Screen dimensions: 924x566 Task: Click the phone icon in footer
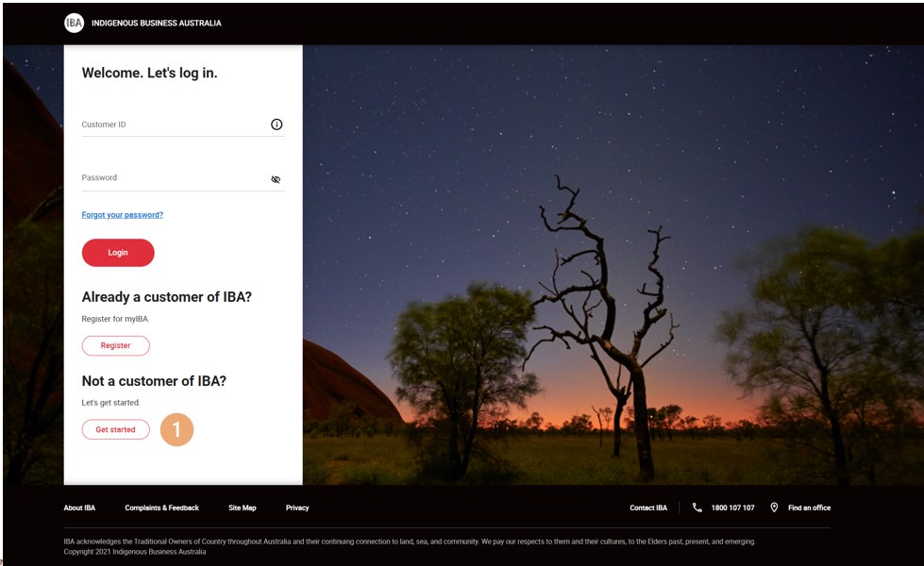[x=697, y=508]
